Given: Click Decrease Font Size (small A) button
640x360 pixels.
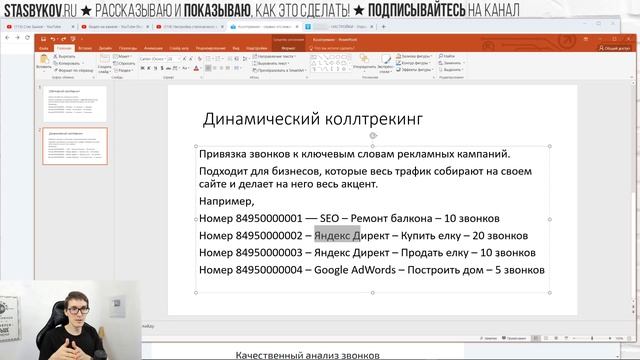Looking at the screenshot, I should (191, 59).
